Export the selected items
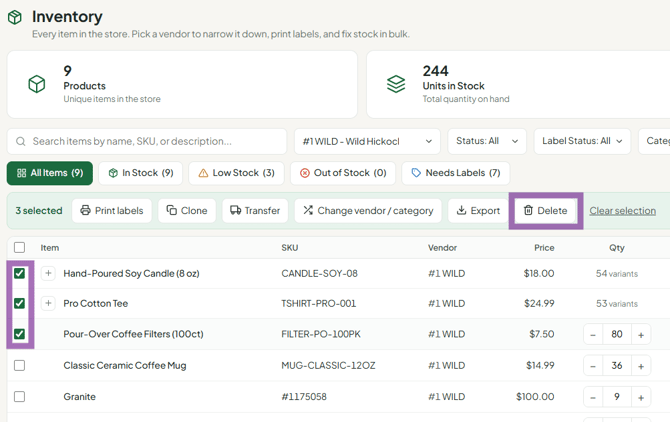Screen dimensions: 670x422 [x=478, y=211]
